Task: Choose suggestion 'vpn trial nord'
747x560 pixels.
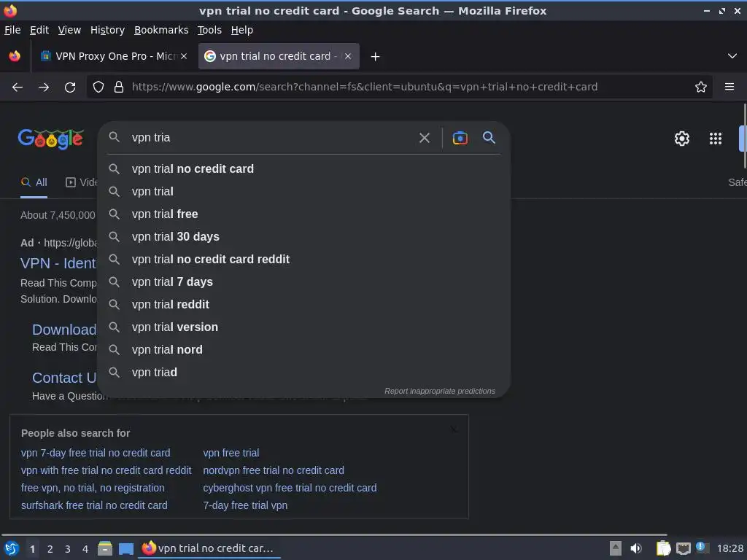Action: pyautogui.click(x=303, y=350)
